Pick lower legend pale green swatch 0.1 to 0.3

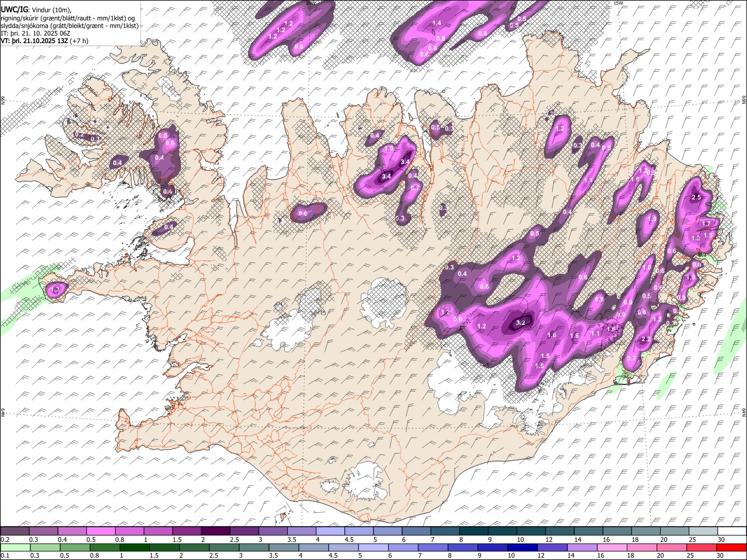coord(15,547)
